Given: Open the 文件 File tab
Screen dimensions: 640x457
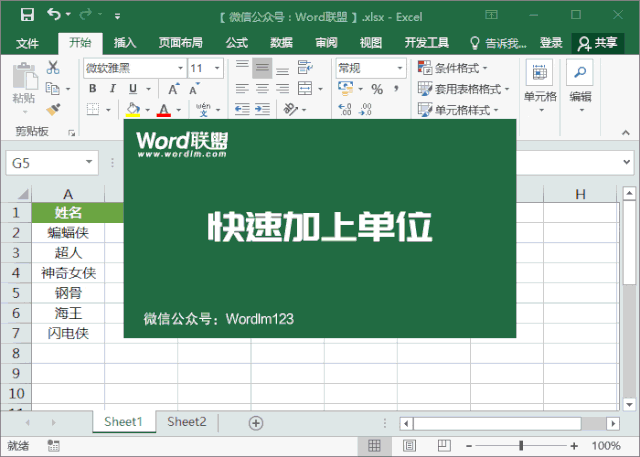Looking at the screenshot, I should (x=27, y=43).
